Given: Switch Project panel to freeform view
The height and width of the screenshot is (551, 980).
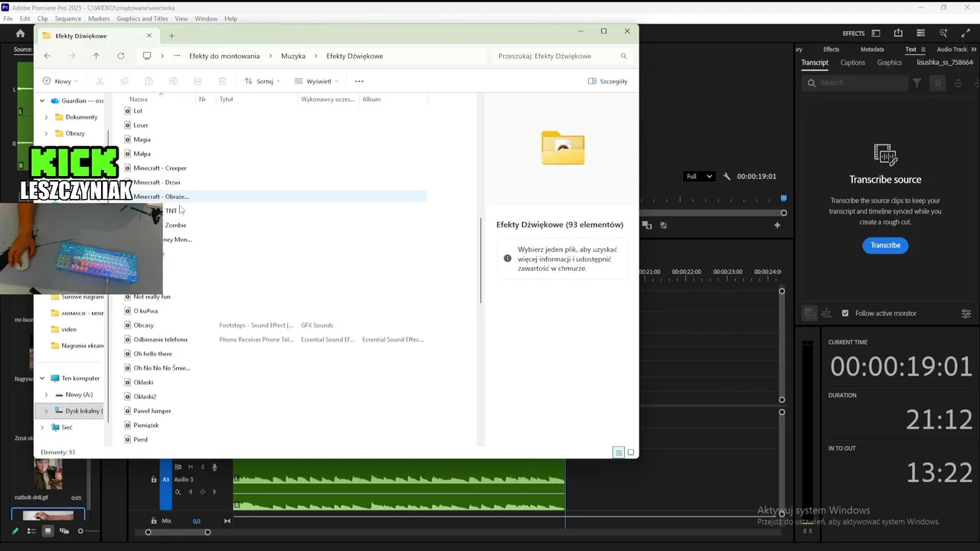Looking at the screenshot, I should (x=64, y=531).
